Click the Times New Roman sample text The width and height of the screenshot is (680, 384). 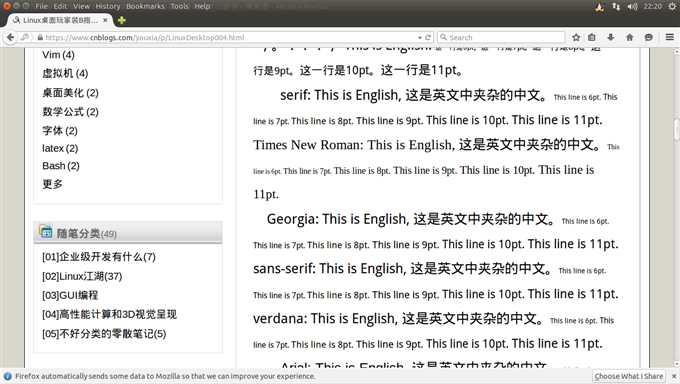[427, 145]
